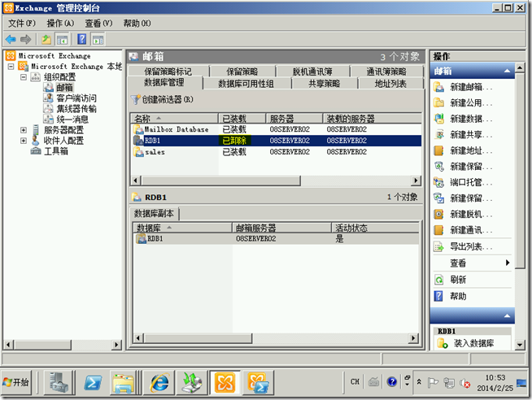532x400 pixels.
Task: Click the 开始 Start button
Action: [16, 383]
